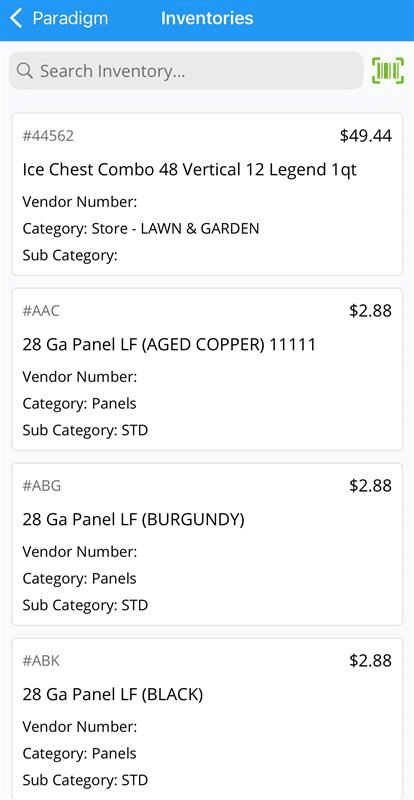This screenshot has width=414, height=800.
Task: Go back to Paradigm
Action: coord(59,18)
